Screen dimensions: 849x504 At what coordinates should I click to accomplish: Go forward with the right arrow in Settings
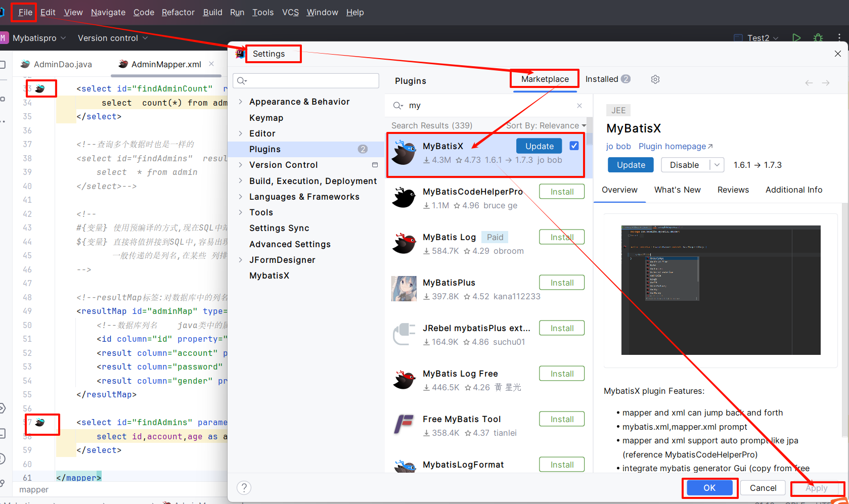826,83
